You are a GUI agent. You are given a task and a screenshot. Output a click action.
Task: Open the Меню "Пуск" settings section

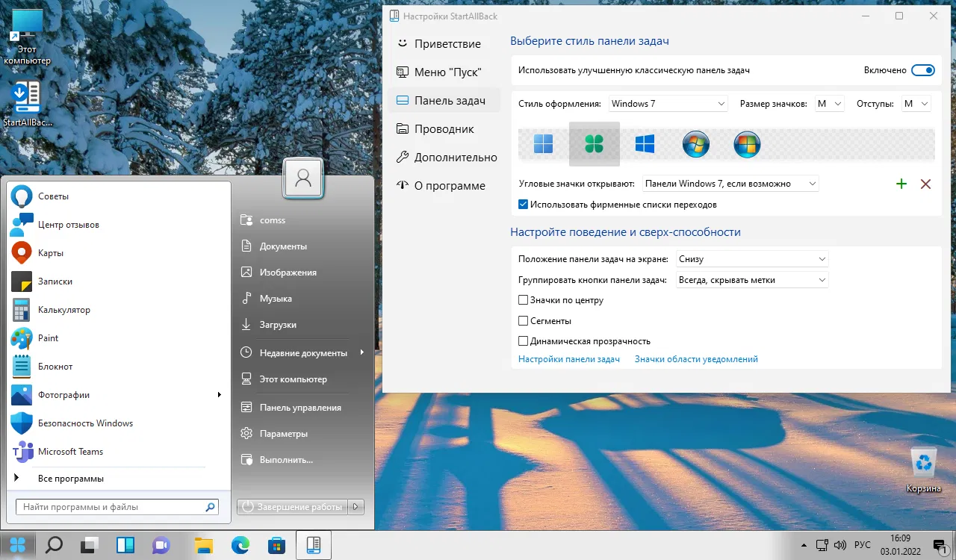(x=447, y=72)
